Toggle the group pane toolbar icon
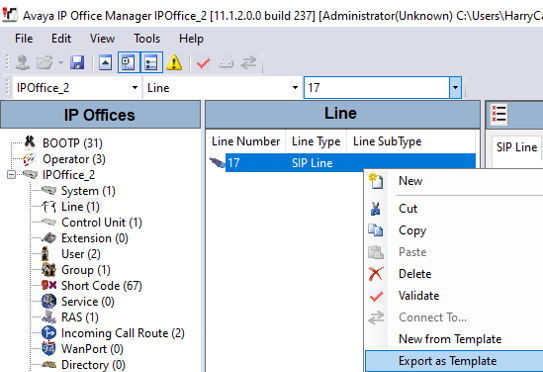543x372 pixels. [x=151, y=62]
